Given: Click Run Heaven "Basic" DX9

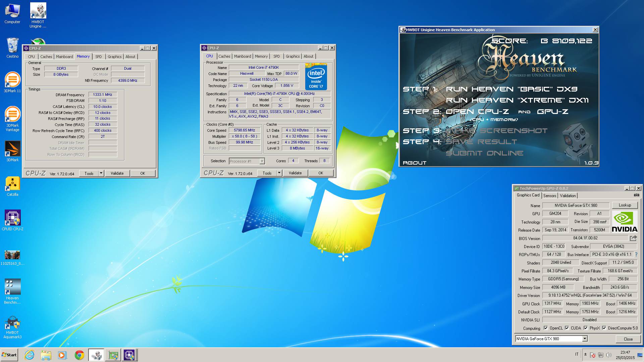Looking at the screenshot, I should point(512,89).
